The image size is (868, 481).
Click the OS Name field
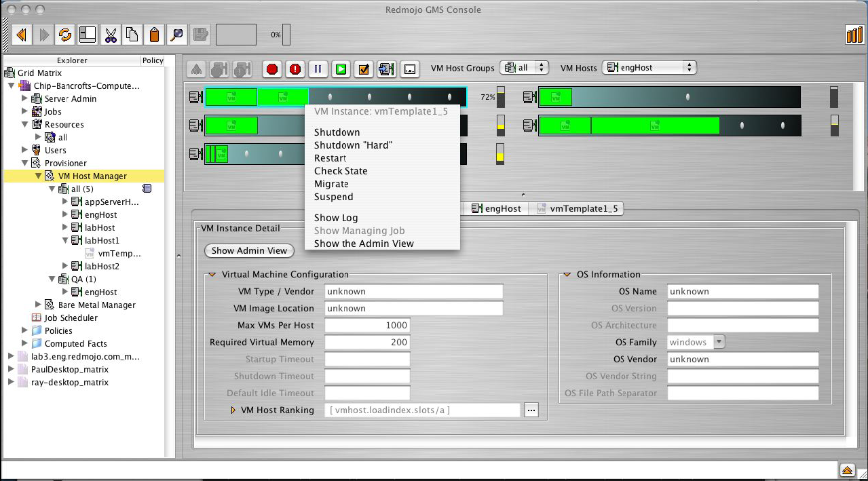tap(742, 291)
